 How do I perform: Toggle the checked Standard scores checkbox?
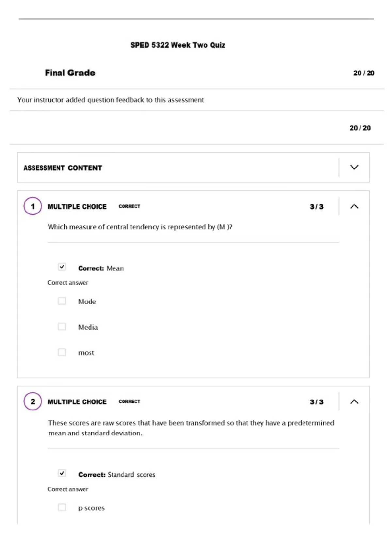coord(62,473)
